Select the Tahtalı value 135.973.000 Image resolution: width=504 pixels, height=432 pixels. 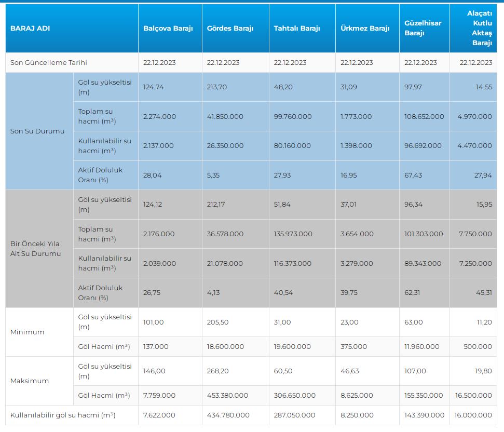(293, 234)
